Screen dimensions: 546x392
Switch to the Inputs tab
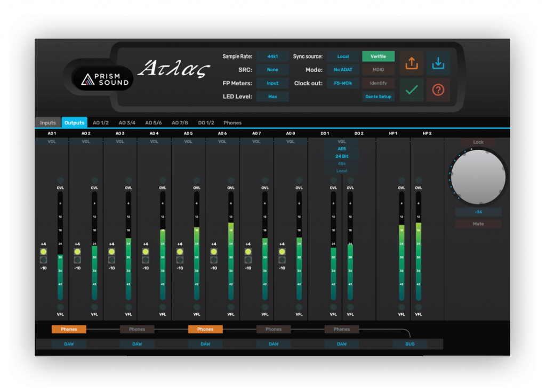[x=47, y=122]
